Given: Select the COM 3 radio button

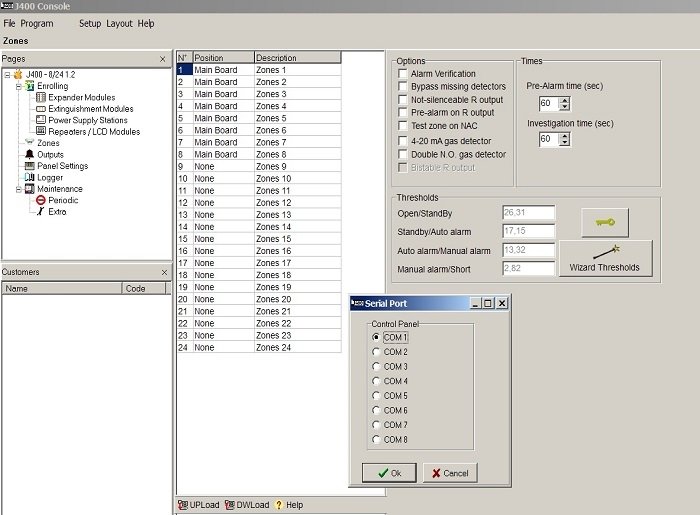Looking at the screenshot, I should [376, 366].
